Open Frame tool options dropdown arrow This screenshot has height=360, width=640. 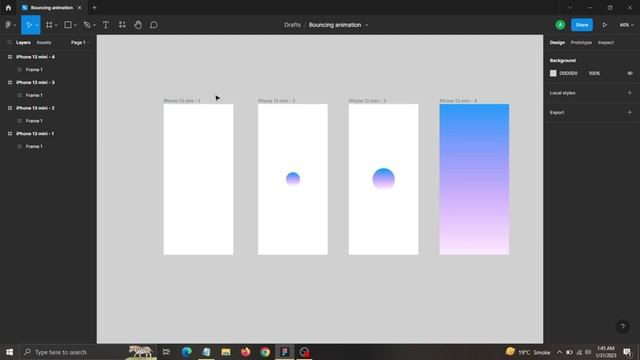(56, 25)
